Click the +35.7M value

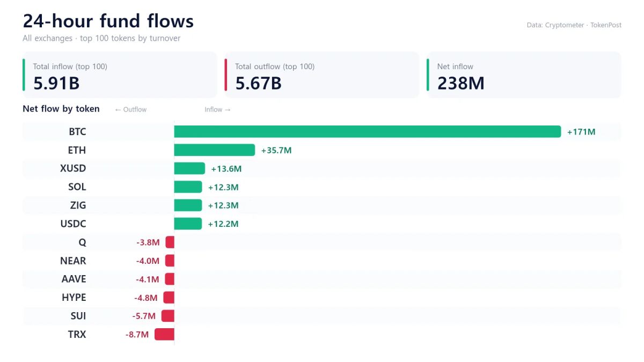[x=276, y=150]
